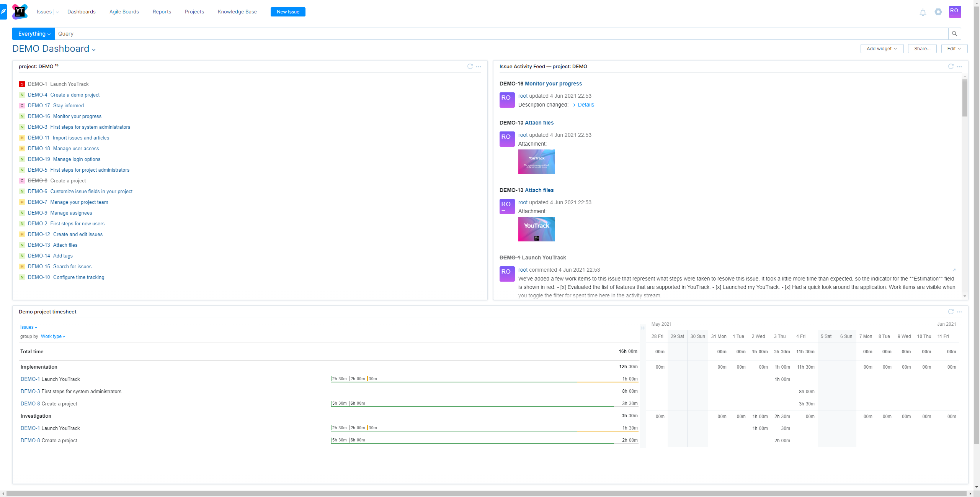Refresh the project DEMO issues widget
The image size is (980, 497).
click(470, 66)
